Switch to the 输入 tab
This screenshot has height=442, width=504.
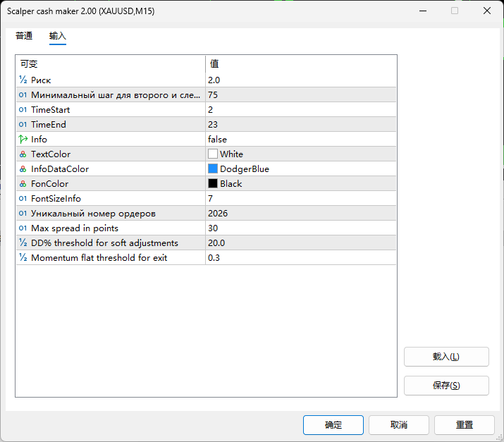(x=58, y=36)
